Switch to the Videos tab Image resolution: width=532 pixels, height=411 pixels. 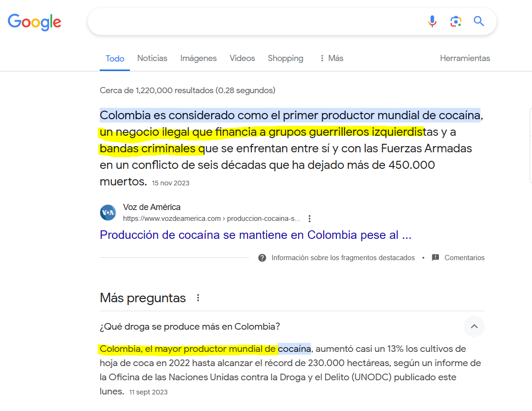point(242,58)
